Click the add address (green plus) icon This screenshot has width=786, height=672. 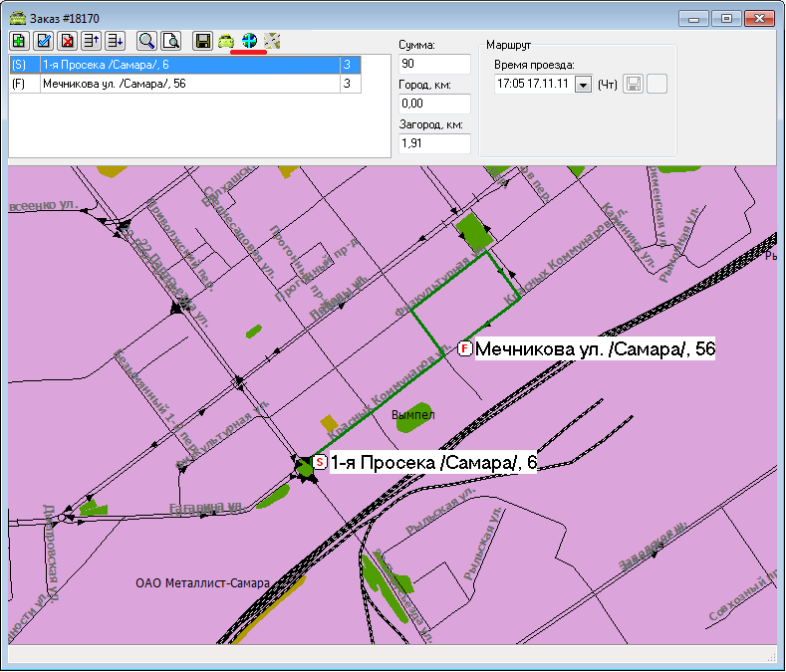point(19,41)
